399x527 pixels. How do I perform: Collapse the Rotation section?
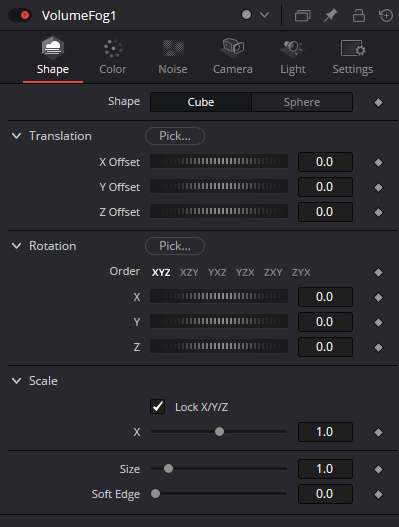click(16, 246)
